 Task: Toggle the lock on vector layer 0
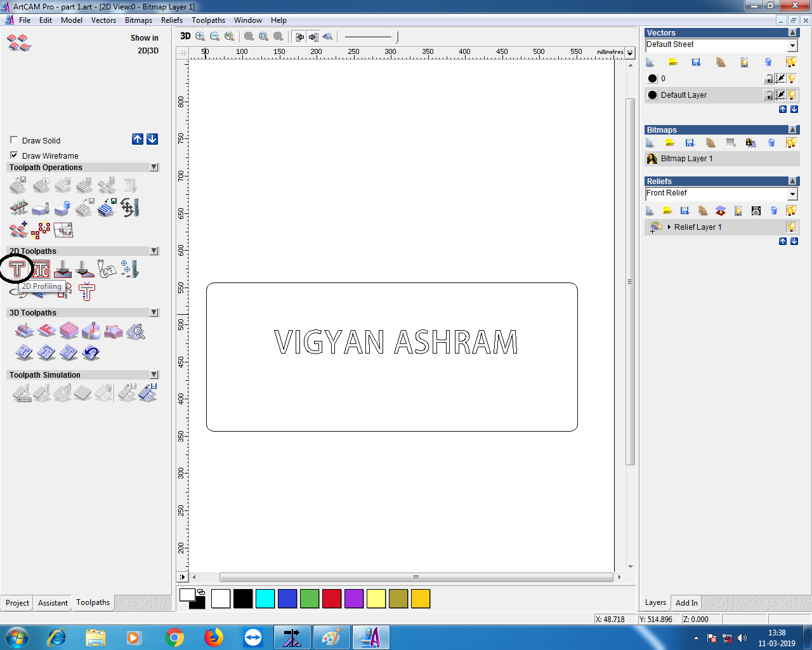pyautogui.click(x=769, y=79)
